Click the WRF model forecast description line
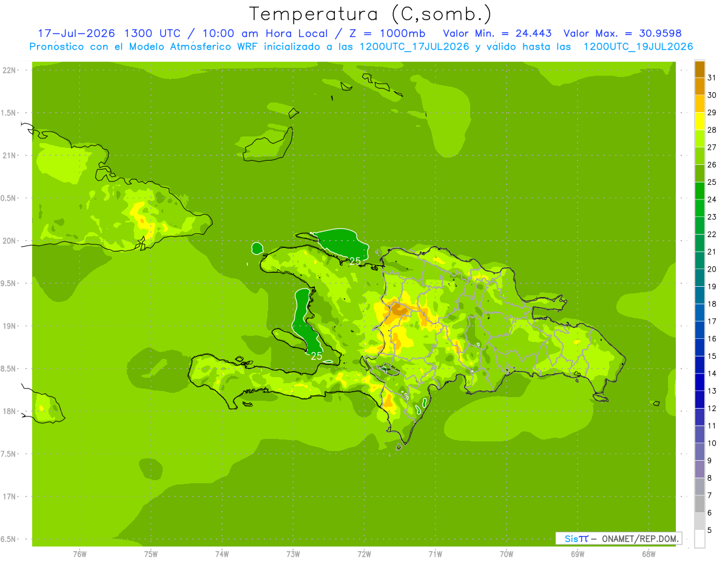 click(362, 47)
